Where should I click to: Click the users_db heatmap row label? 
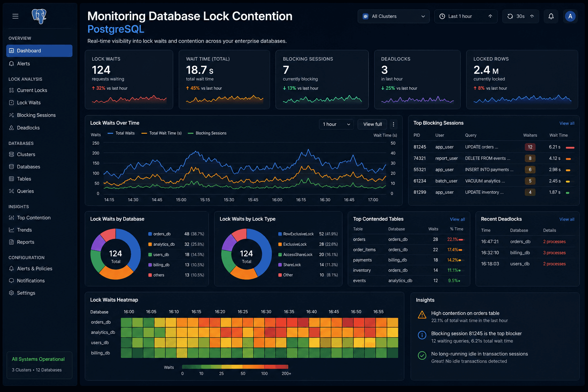pyautogui.click(x=100, y=343)
